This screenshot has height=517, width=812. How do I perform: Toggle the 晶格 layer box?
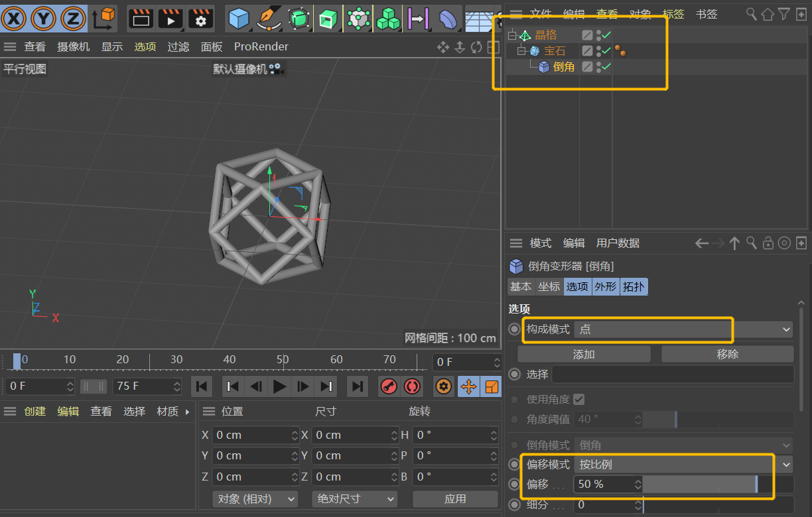click(x=587, y=34)
